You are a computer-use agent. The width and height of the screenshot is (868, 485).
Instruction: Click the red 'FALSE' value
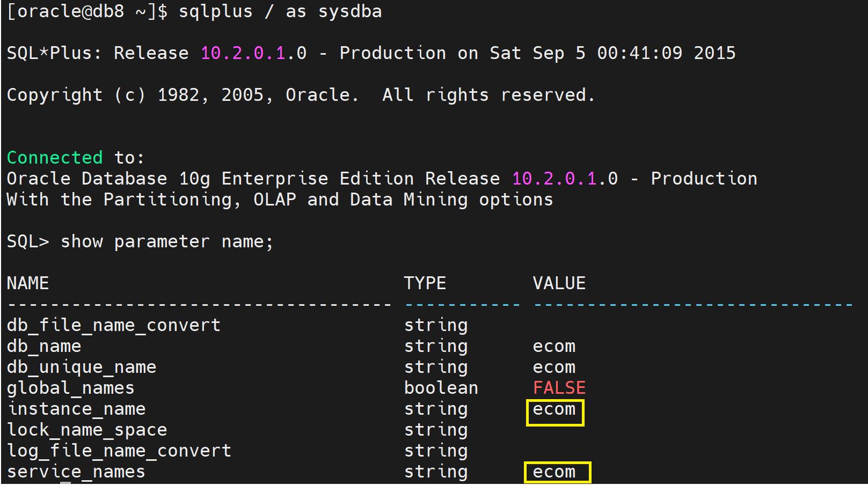click(559, 388)
